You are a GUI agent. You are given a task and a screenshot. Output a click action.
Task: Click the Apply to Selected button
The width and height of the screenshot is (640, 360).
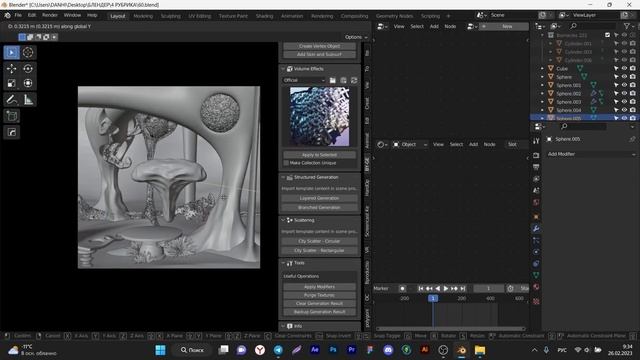(319, 155)
